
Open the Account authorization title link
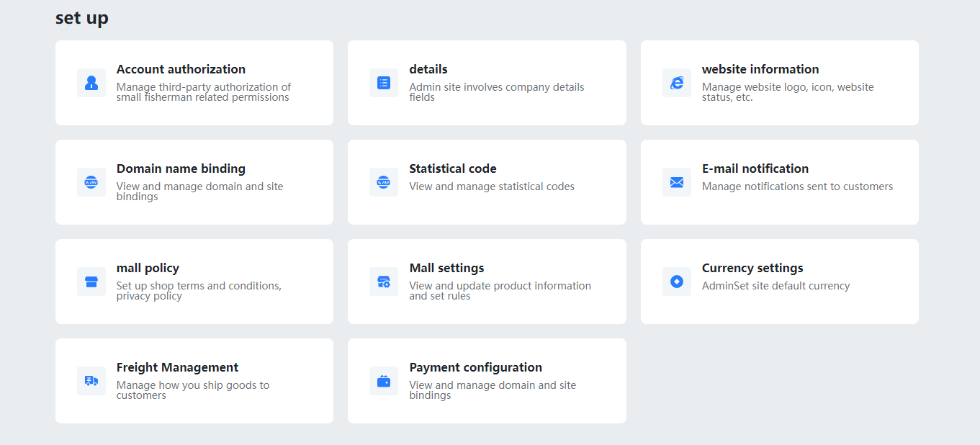tap(181, 69)
